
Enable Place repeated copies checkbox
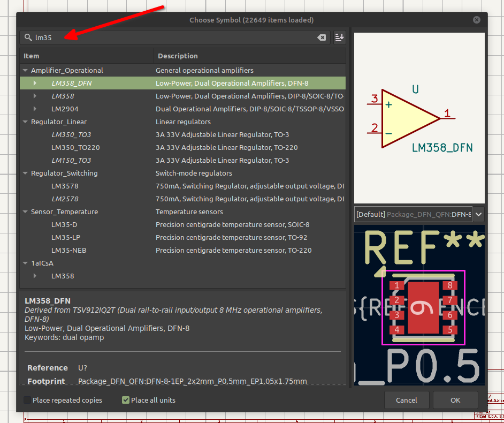(27, 400)
